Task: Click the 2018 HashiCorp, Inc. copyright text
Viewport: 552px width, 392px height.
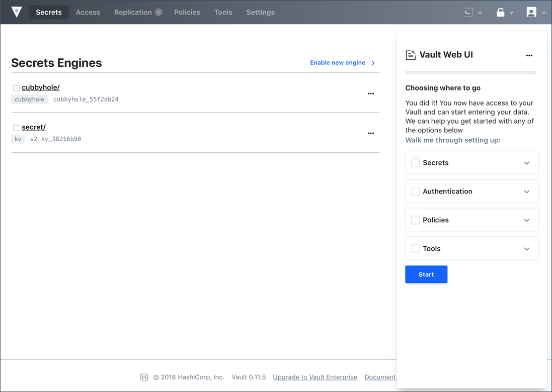Action: click(x=189, y=377)
